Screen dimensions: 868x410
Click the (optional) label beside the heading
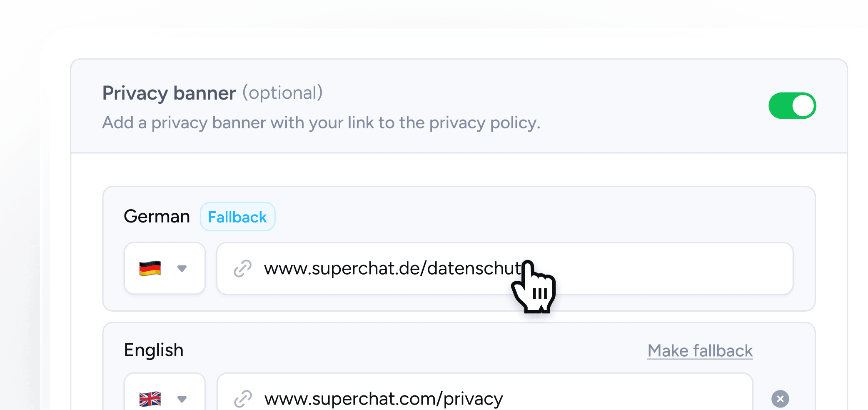pos(283,93)
